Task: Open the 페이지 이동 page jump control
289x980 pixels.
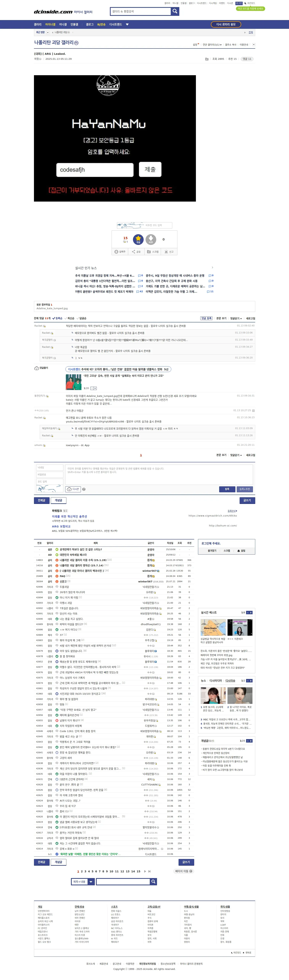Action: [184, 871]
